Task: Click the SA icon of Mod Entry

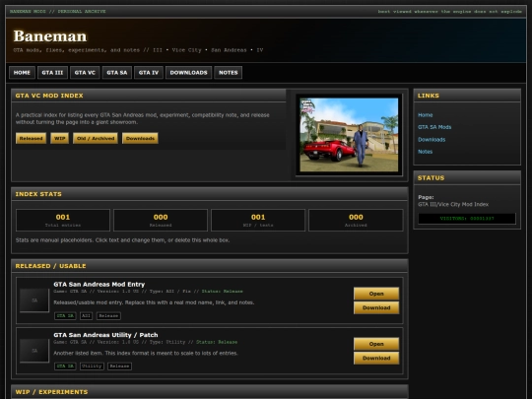Action: (34, 300)
